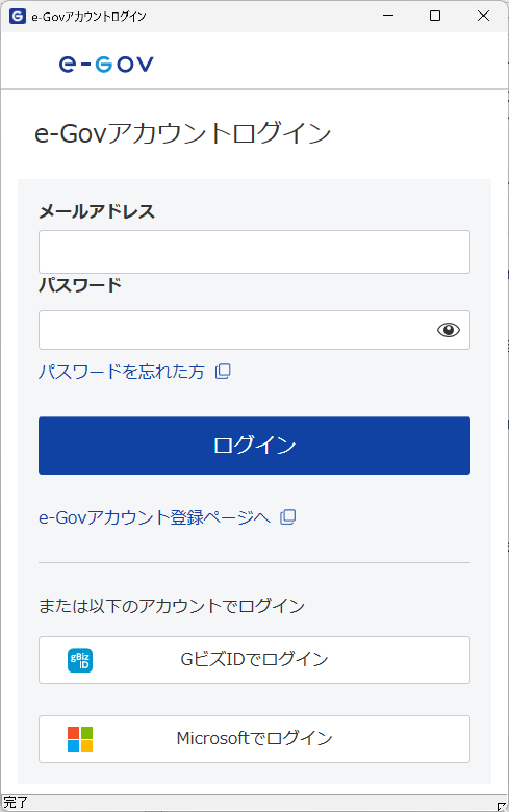Go to e-Govアカウント登録ページへ link
509x812 pixels.
(x=155, y=517)
